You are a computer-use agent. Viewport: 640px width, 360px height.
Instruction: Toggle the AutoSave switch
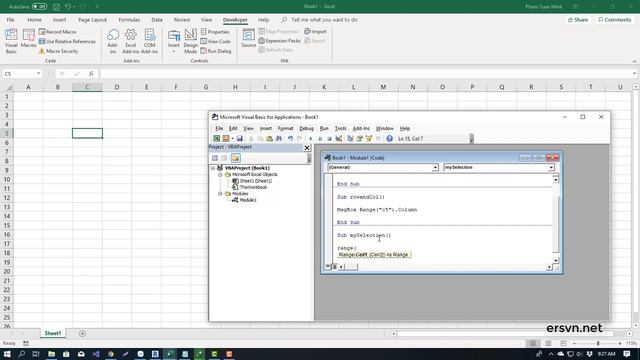(40, 7)
